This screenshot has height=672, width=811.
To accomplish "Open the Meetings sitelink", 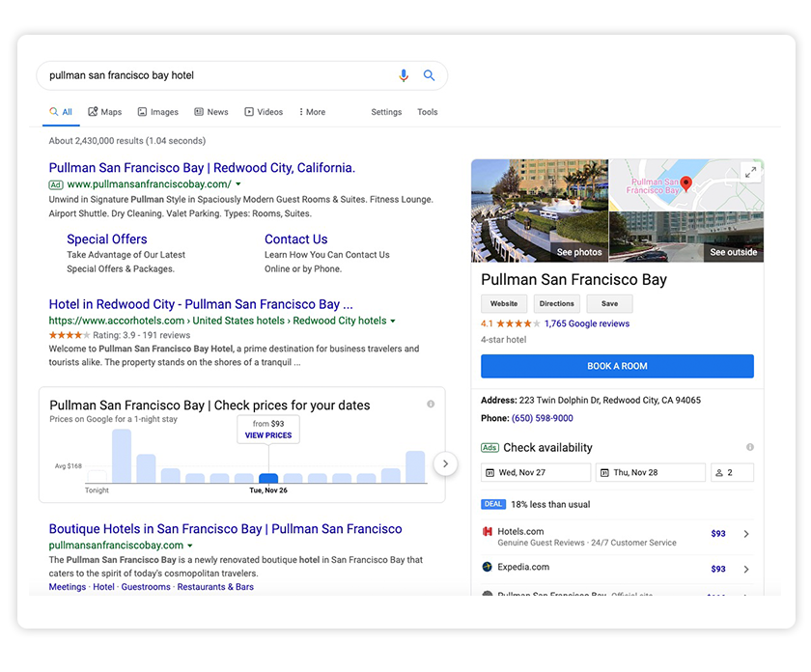I will 68,587.
